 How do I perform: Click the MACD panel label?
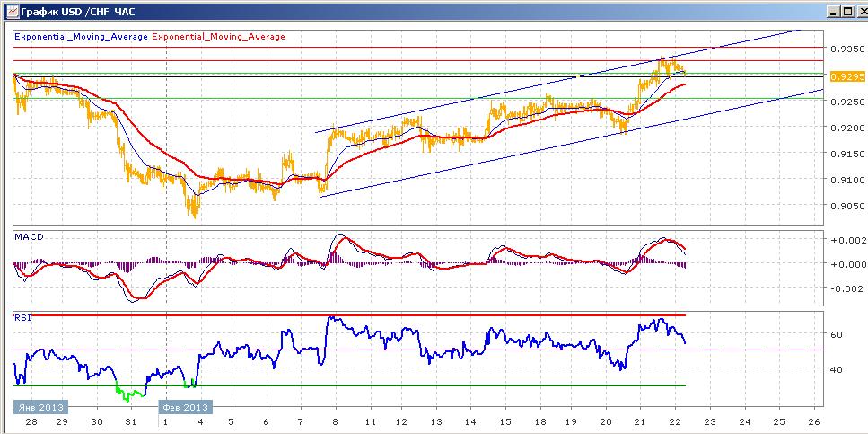pyautogui.click(x=29, y=236)
